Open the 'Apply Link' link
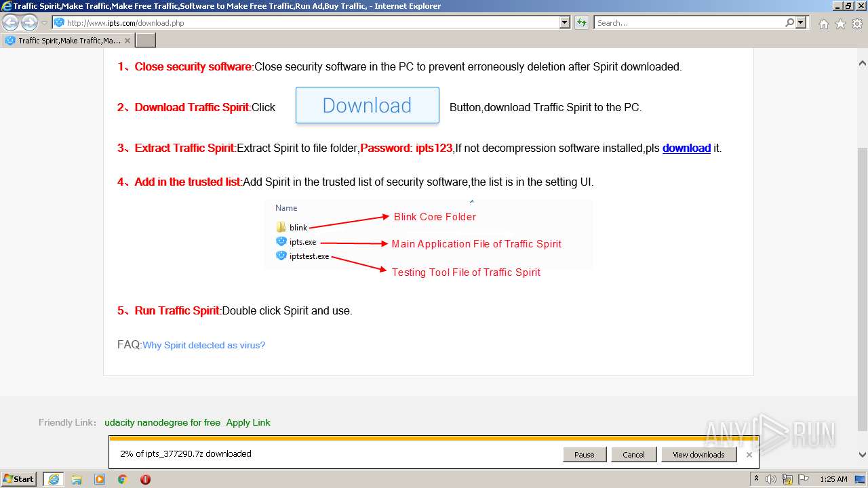 248,422
